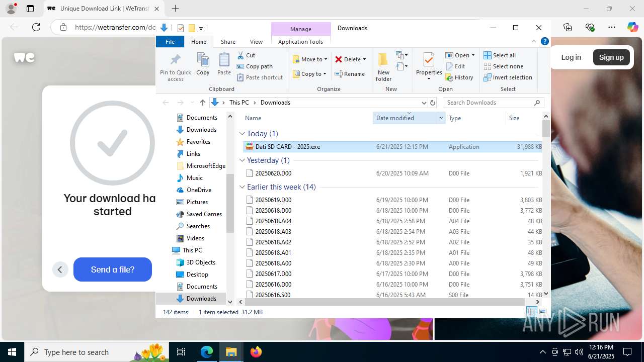Click the Manage contextual tab
This screenshot has width=644, height=362.
(x=301, y=29)
